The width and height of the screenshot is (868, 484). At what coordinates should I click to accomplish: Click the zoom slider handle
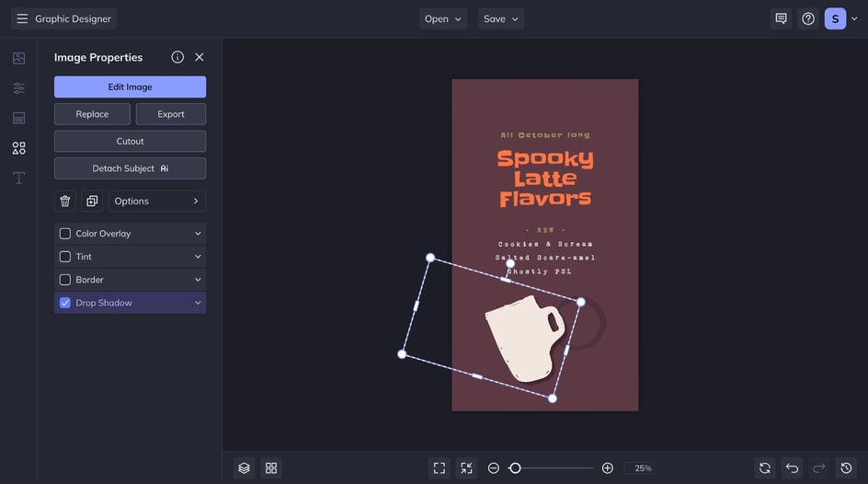point(515,468)
